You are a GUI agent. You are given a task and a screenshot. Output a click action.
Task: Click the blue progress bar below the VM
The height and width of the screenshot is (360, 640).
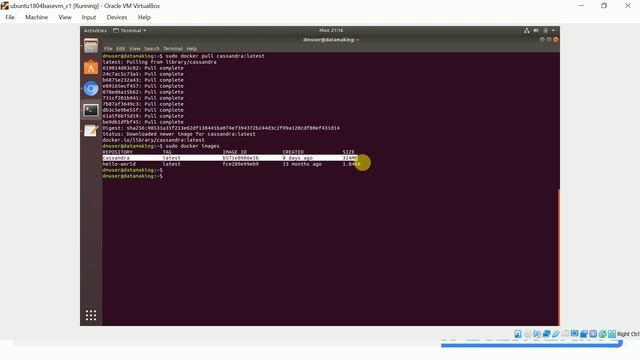pos(531,344)
